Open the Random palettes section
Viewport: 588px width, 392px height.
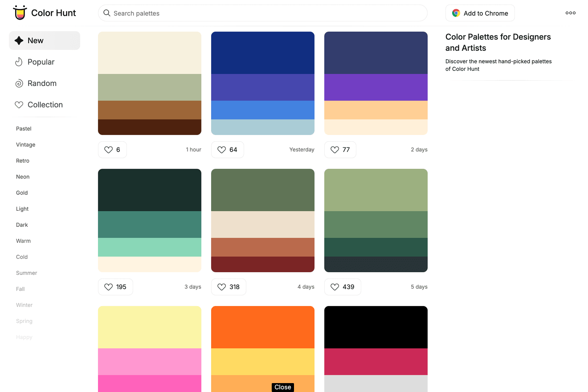click(x=45, y=83)
